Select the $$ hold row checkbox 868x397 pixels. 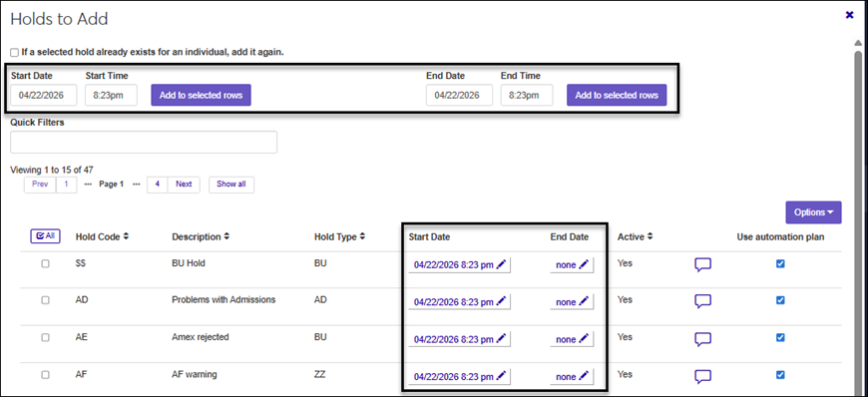click(45, 264)
